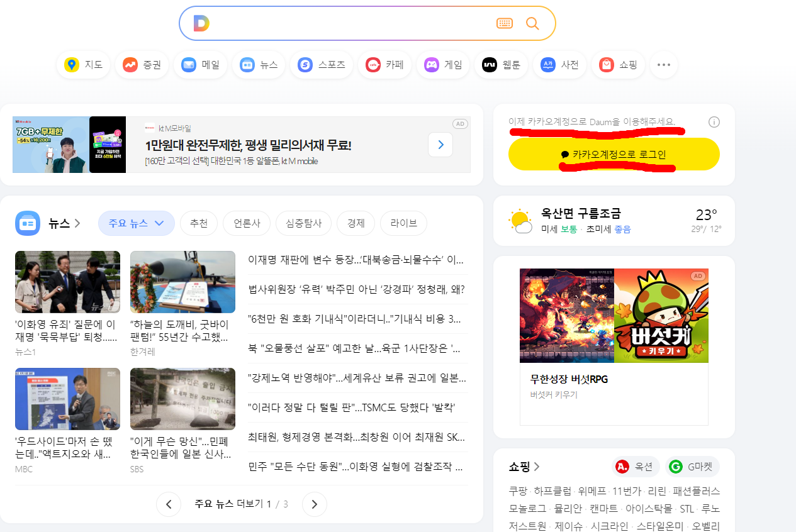Open the 주요 뉴스 dropdown
This screenshot has width=796, height=532.
136,223
